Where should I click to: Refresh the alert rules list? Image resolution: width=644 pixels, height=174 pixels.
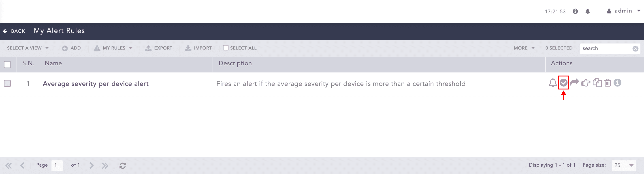tap(122, 165)
